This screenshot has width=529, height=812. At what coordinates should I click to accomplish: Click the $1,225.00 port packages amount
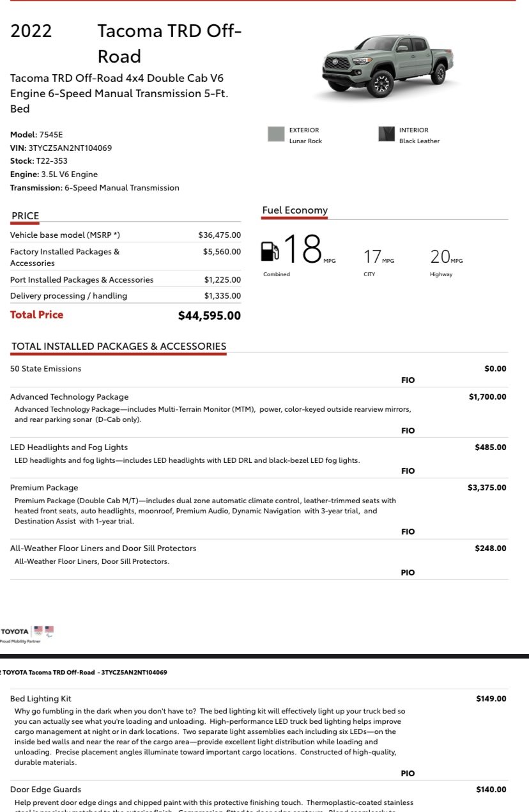[x=222, y=280]
